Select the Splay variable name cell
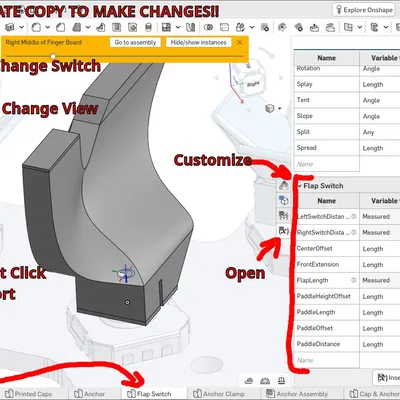Image resolution: width=400 pixels, height=400 pixels. tap(326, 84)
